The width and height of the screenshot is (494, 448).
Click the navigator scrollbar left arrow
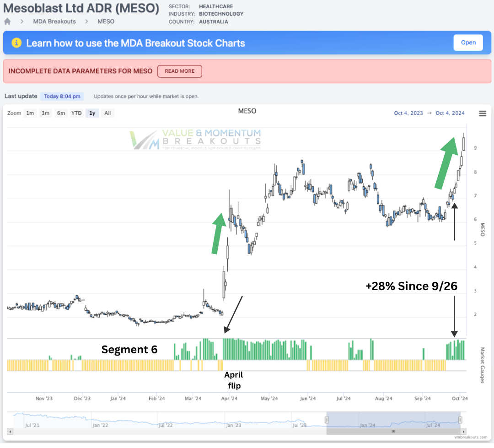pyautogui.click(x=10, y=432)
